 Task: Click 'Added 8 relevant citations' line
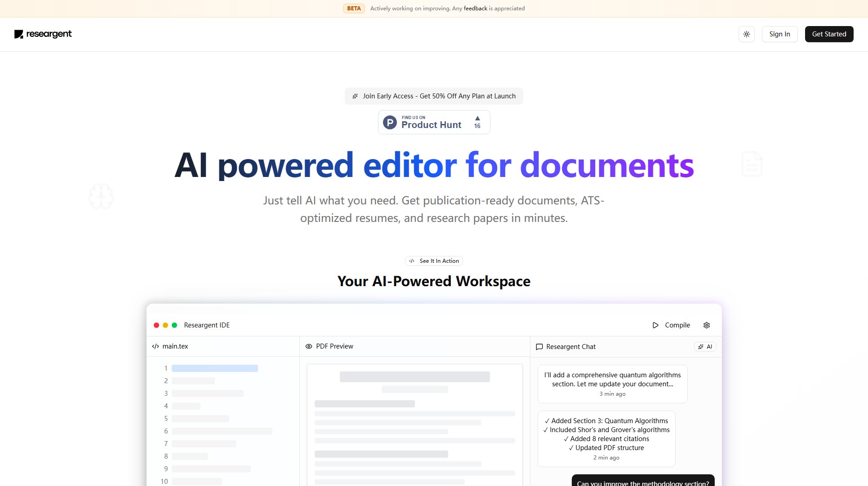(606, 439)
